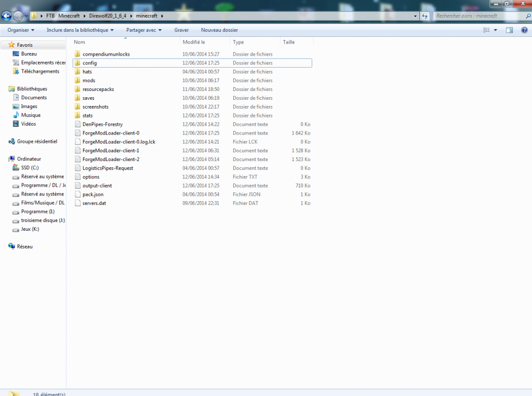This screenshot has height=396, width=532.
Task: Select the resourcepacks folder icon
Action: 78,89
